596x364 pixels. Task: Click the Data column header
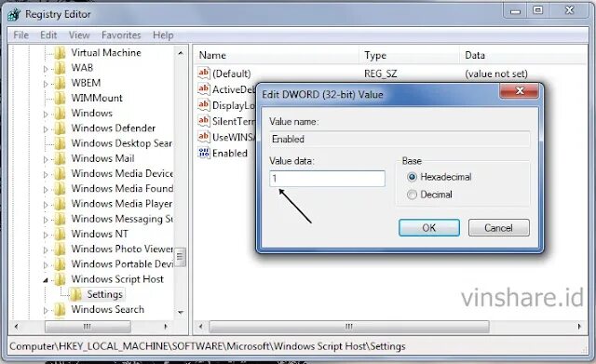coord(523,56)
